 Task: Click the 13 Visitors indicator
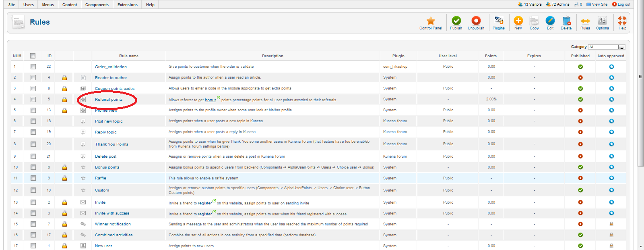(x=530, y=4)
